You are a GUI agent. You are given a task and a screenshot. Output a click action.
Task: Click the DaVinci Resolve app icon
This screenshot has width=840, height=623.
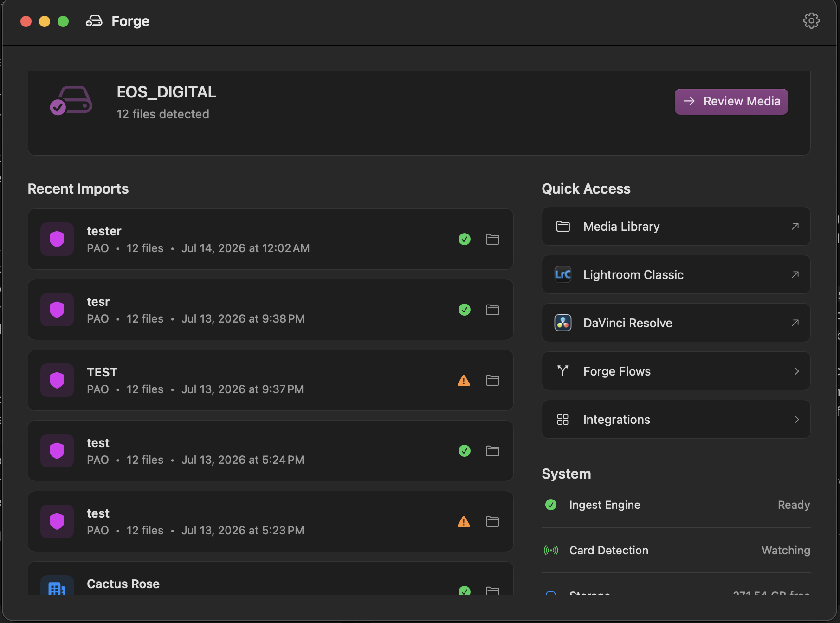(x=563, y=323)
